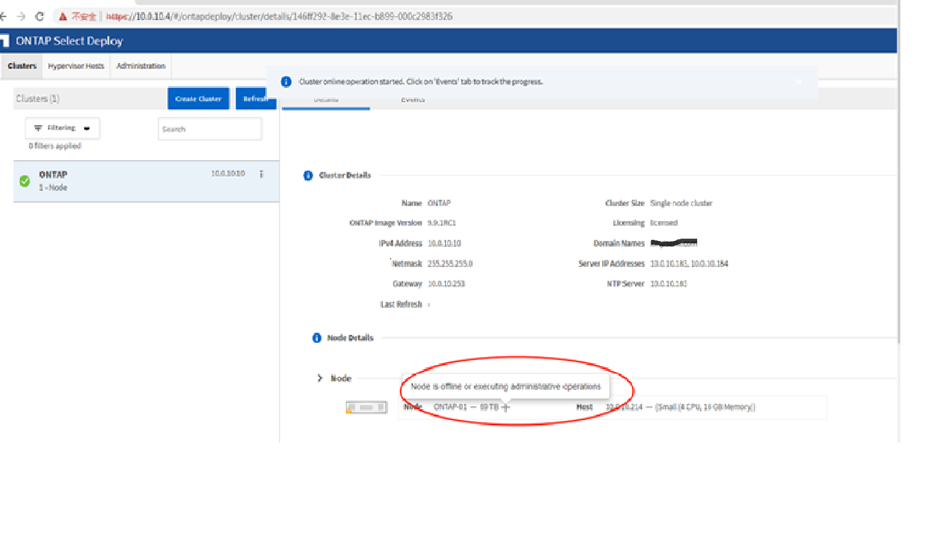
Task: Open the Administration tab
Action: click(141, 66)
